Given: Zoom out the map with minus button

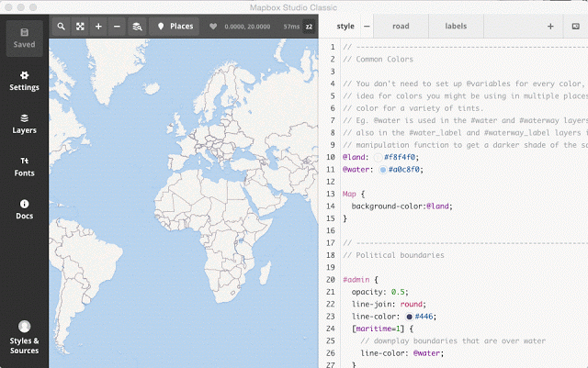Looking at the screenshot, I should click(x=117, y=27).
